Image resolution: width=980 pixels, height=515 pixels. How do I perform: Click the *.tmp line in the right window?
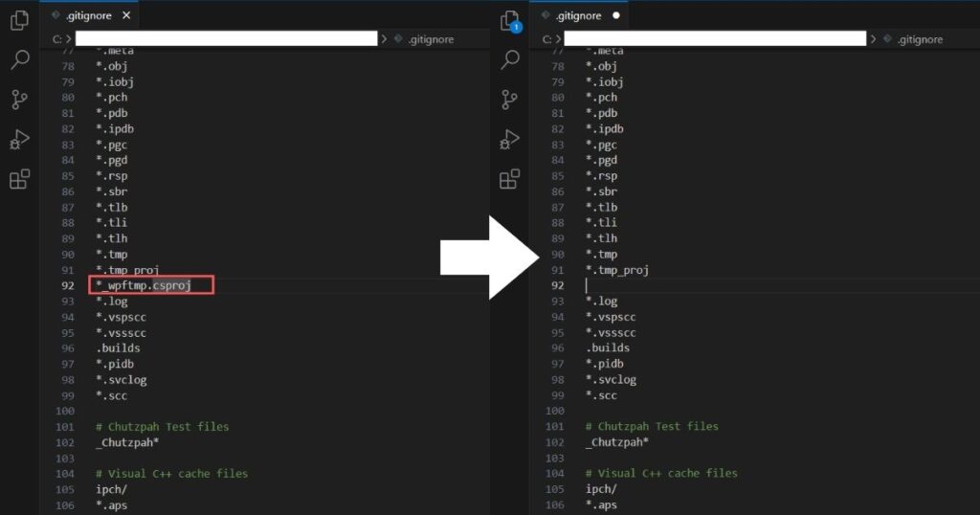[x=601, y=255]
